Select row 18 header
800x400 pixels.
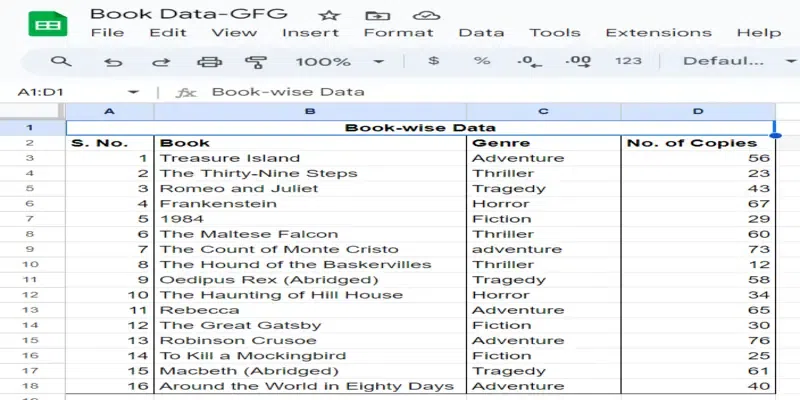coord(30,386)
